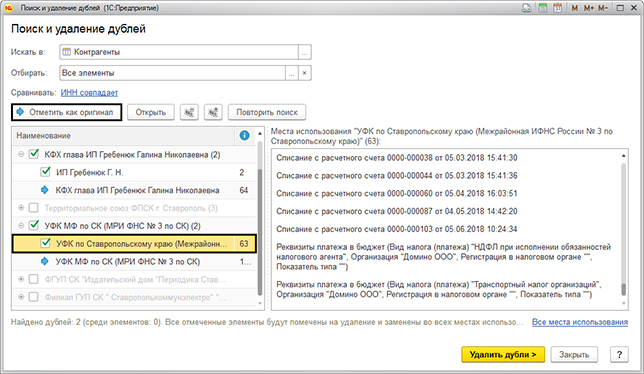Image resolution: width=644 pixels, height=374 pixels.
Task: Click the blue info icon in column header
Action: click(x=244, y=135)
